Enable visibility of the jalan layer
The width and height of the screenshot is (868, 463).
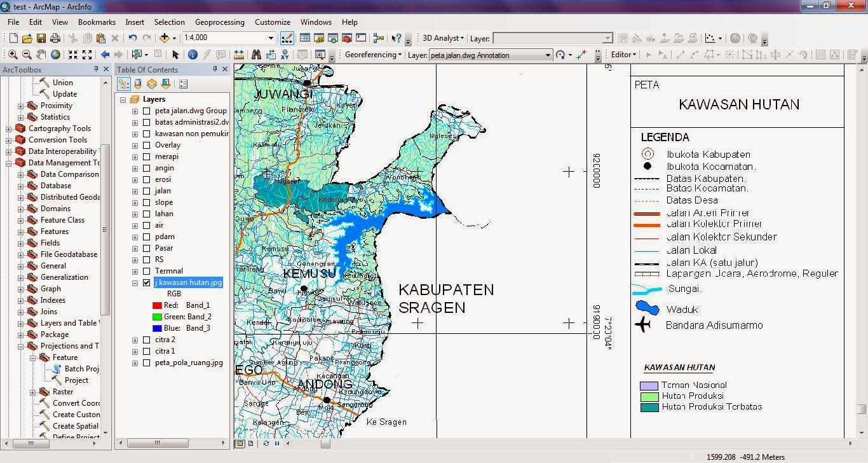[146, 190]
